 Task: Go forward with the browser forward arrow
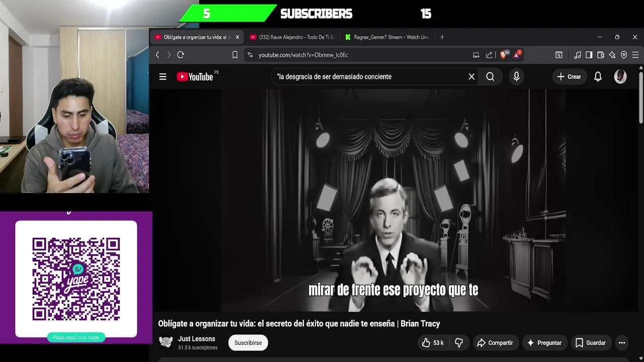pyautogui.click(x=169, y=55)
